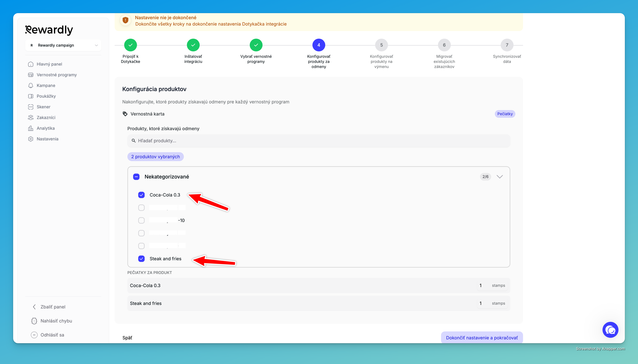Click the Nekategorizované category heading
Image resolution: width=638 pixels, height=364 pixels.
[167, 177]
